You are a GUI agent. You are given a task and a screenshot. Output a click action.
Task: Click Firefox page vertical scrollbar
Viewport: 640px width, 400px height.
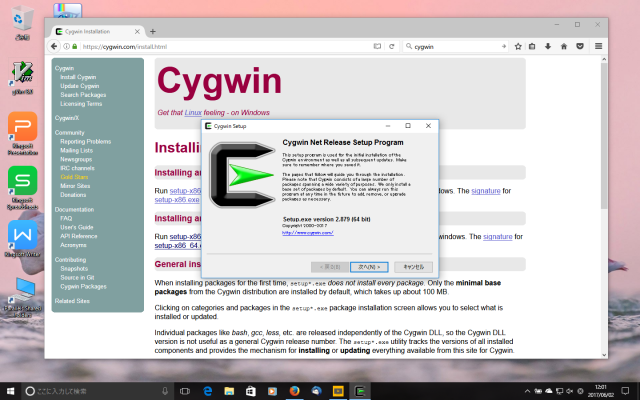(x=604, y=137)
